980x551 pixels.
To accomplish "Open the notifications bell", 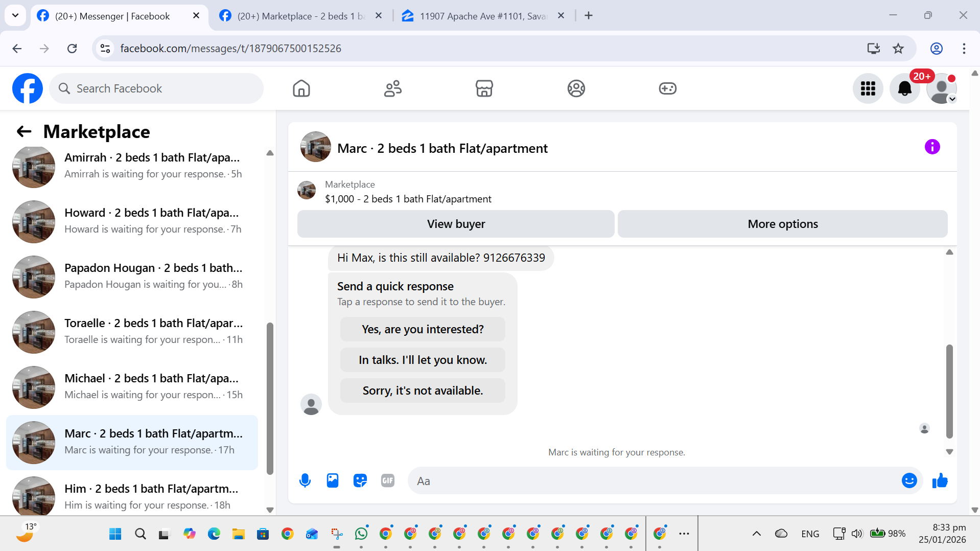I will coord(905,88).
